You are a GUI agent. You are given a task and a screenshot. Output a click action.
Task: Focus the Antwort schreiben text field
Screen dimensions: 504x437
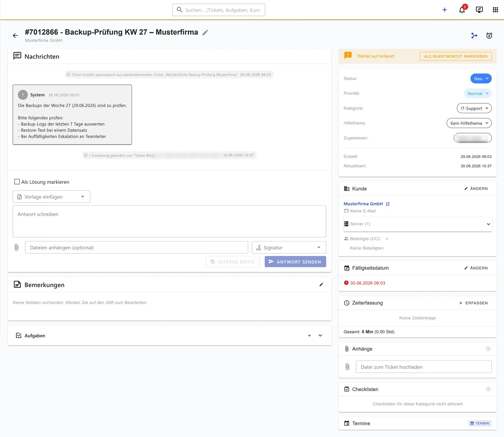169,221
